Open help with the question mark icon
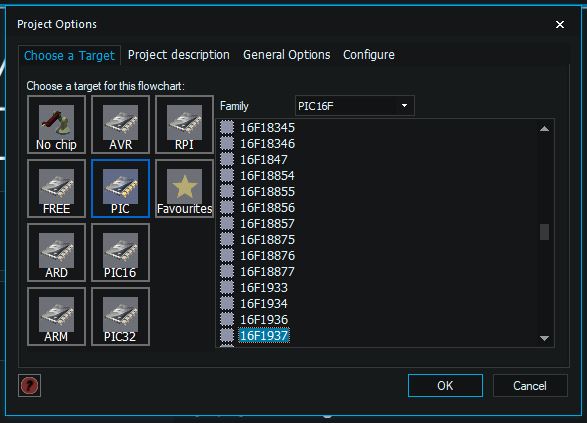Image resolution: width=587 pixels, height=423 pixels. coord(29,385)
